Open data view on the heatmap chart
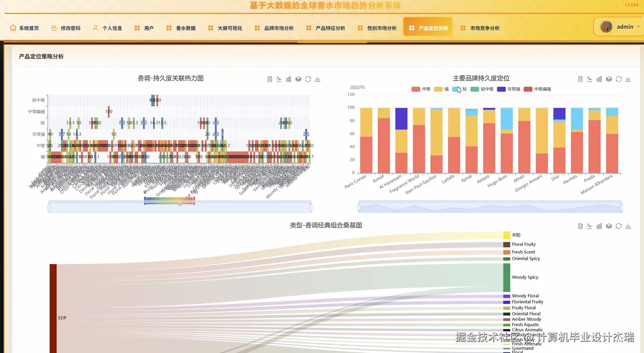The height and width of the screenshot is (353, 644). [x=270, y=79]
